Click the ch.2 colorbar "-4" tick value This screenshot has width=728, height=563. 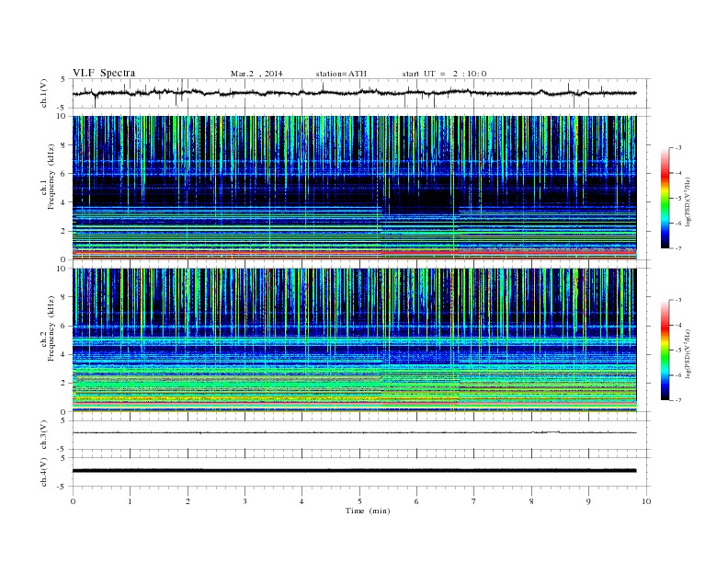click(x=678, y=325)
